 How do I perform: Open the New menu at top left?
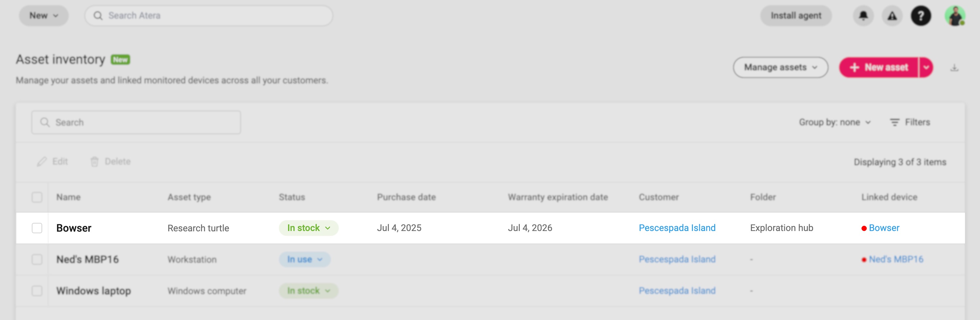(44, 16)
